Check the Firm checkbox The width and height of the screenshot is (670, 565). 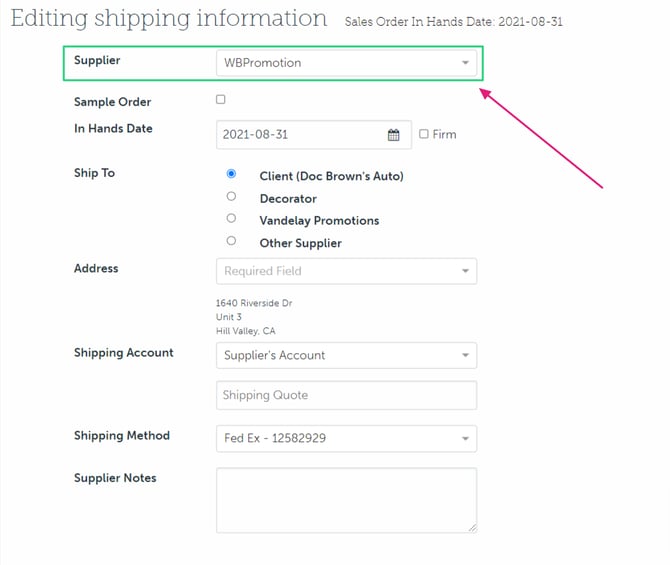(x=424, y=134)
